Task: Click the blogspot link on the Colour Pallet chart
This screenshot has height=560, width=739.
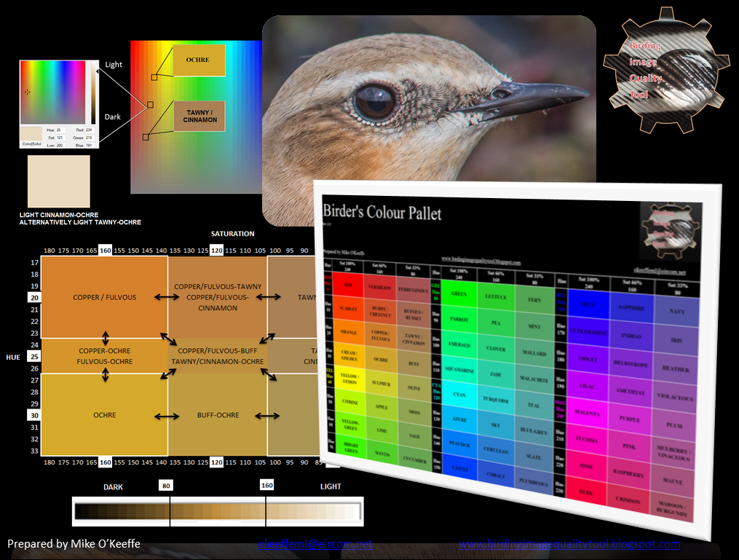Action: tap(481, 261)
